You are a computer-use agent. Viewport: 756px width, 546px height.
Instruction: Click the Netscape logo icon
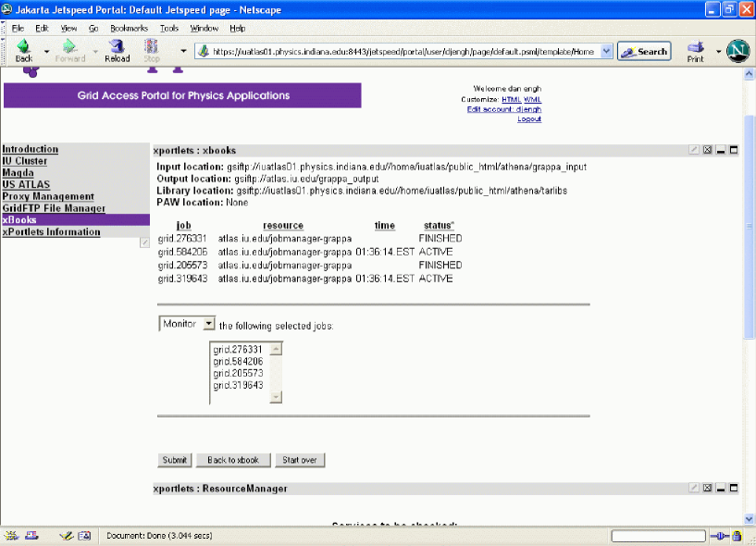737,51
